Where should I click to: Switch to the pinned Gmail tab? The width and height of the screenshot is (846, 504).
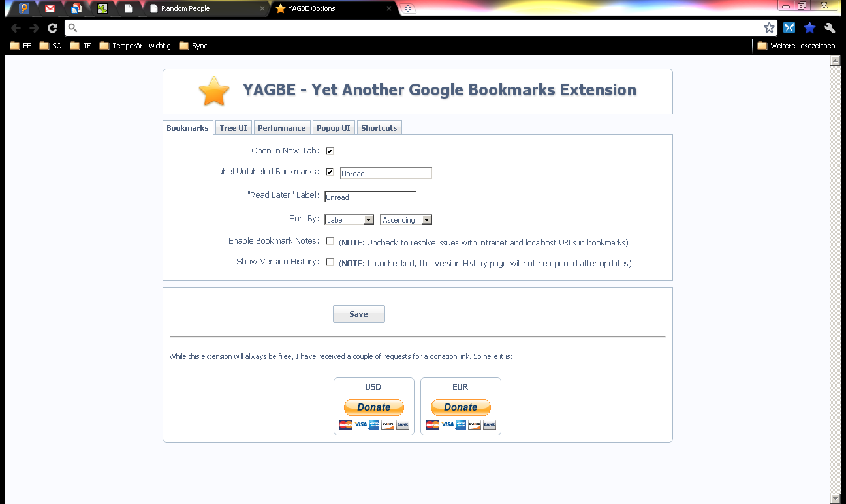(50, 8)
